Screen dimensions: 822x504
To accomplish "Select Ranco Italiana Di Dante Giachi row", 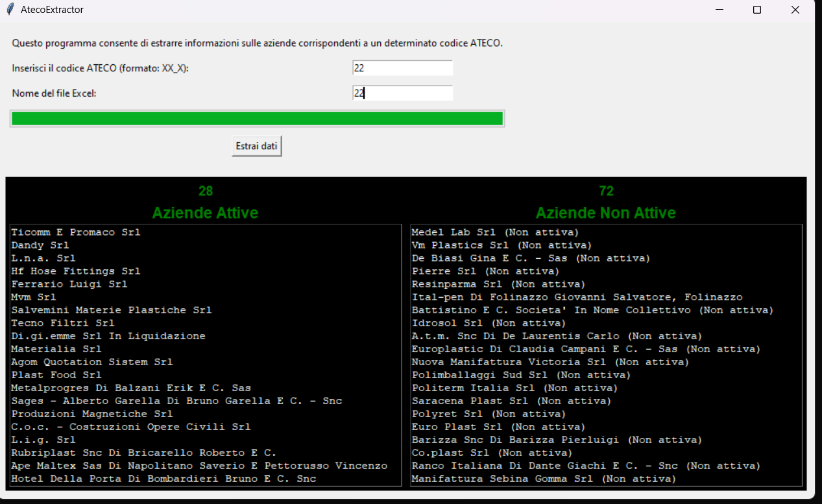I will coord(606,466).
